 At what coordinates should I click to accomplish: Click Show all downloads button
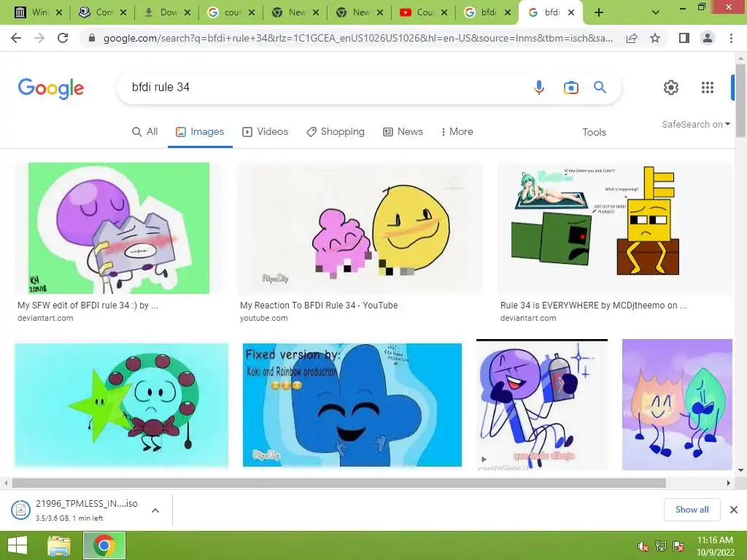coord(692,510)
